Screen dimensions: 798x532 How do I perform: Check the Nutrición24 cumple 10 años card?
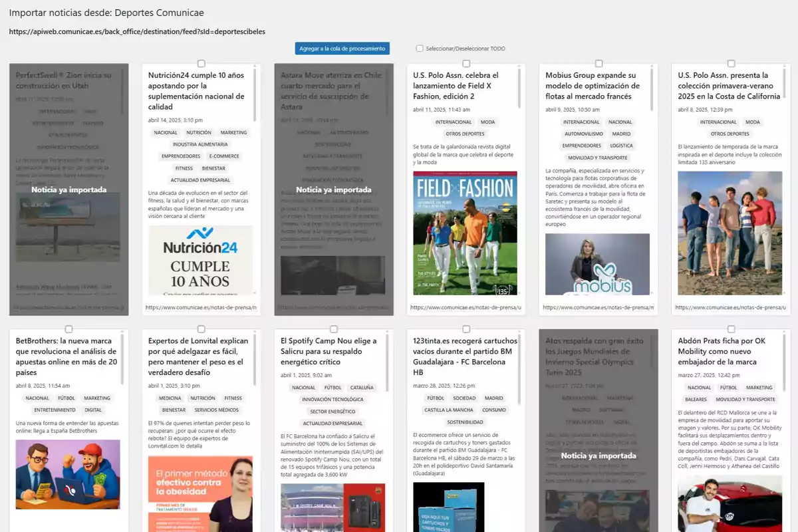(x=201, y=64)
